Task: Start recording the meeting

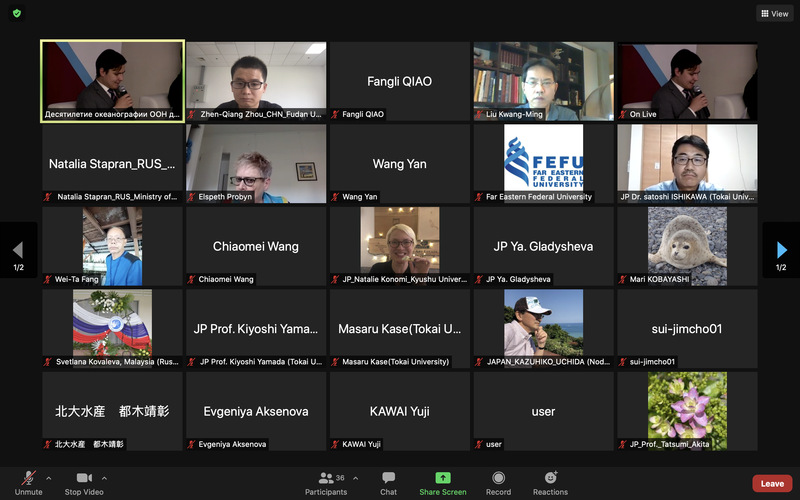Action: click(498, 482)
